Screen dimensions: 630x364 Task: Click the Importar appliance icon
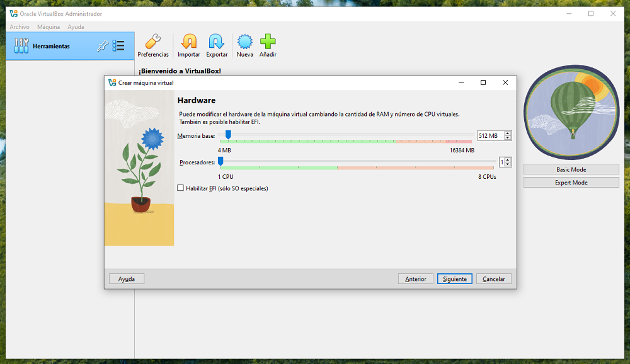pos(188,43)
